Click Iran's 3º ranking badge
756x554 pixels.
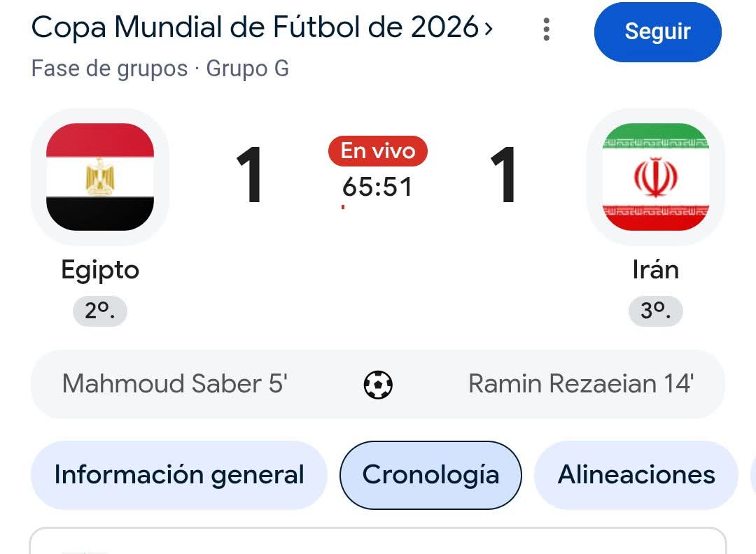point(656,311)
